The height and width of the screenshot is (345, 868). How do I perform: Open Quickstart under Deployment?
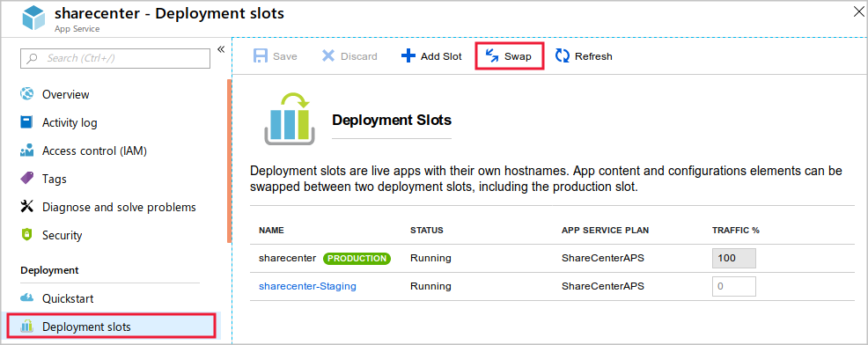coord(68,298)
